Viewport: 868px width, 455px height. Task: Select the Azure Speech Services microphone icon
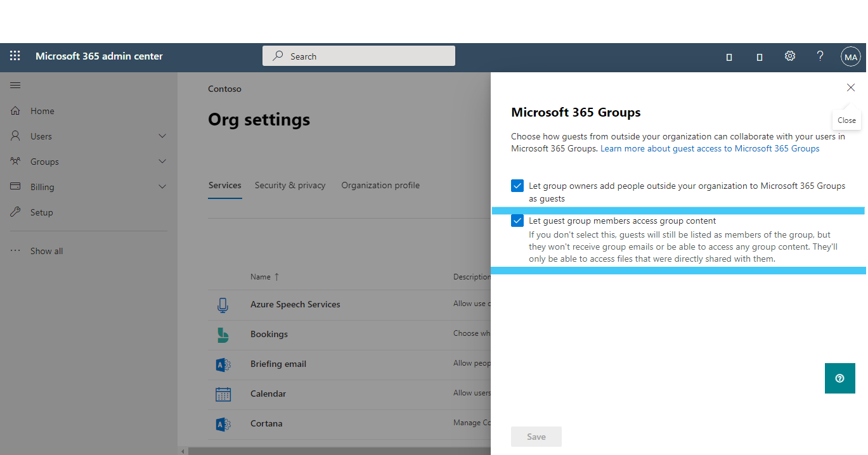(223, 305)
